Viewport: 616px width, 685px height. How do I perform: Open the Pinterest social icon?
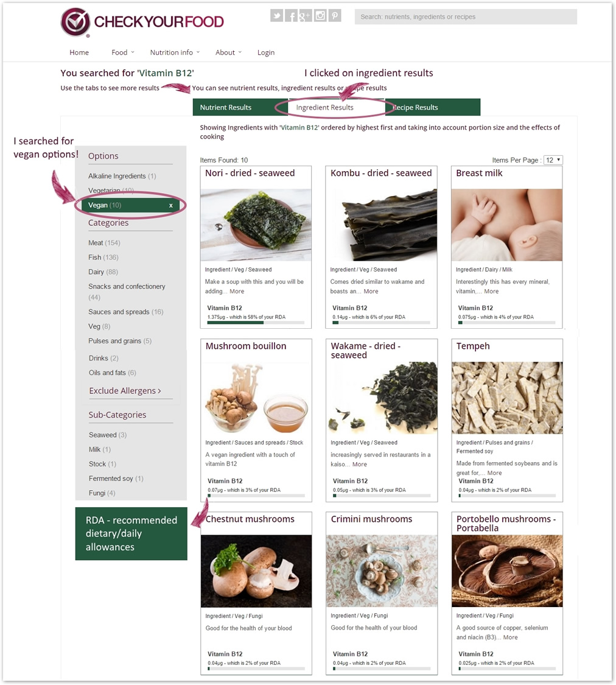(334, 16)
